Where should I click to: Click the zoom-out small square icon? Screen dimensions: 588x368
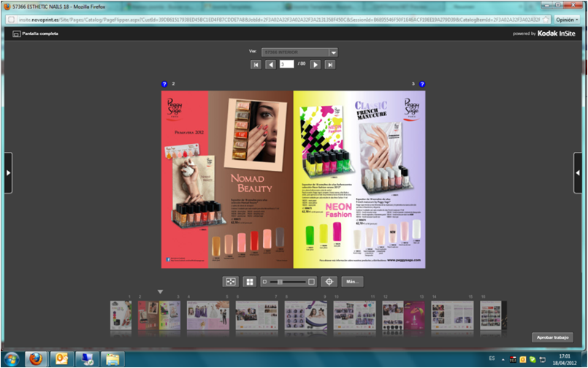[x=264, y=282]
